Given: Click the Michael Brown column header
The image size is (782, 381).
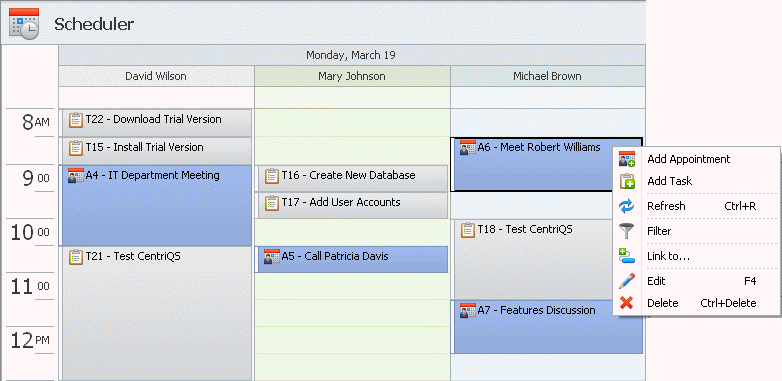Looking at the screenshot, I should pyautogui.click(x=548, y=76).
